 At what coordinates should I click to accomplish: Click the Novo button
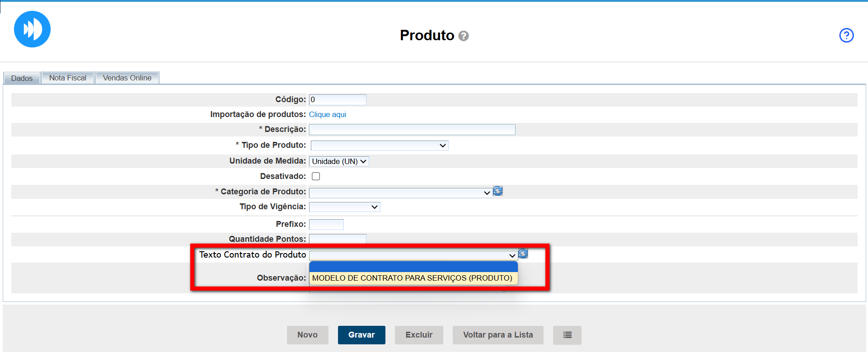(x=307, y=335)
